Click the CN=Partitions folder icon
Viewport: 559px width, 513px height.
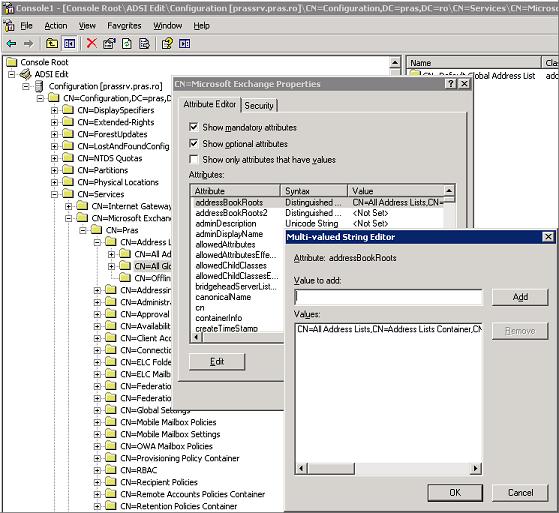(68, 170)
